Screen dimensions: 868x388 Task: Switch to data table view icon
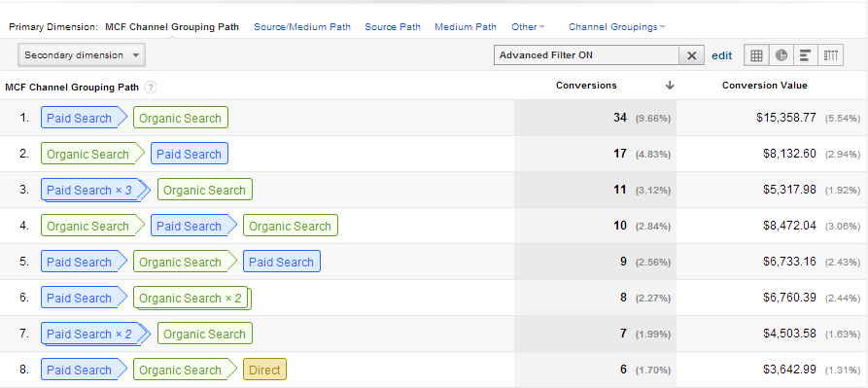[756, 55]
